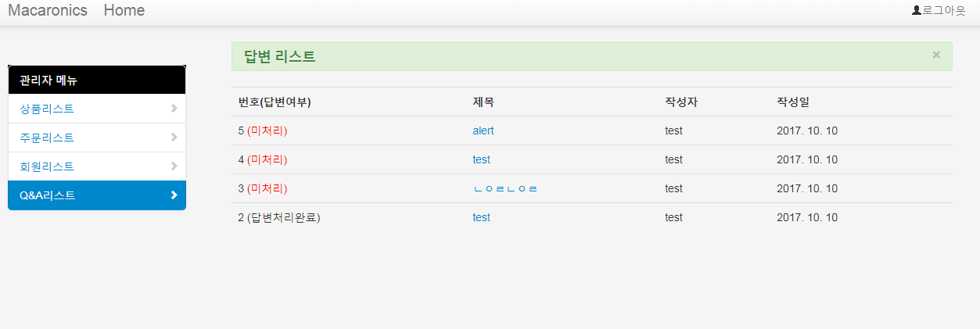Image resolution: width=980 pixels, height=329 pixels.
Task: Click chevron arrow on 회원리스트 row
Action: pyautogui.click(x=174, y=166)
